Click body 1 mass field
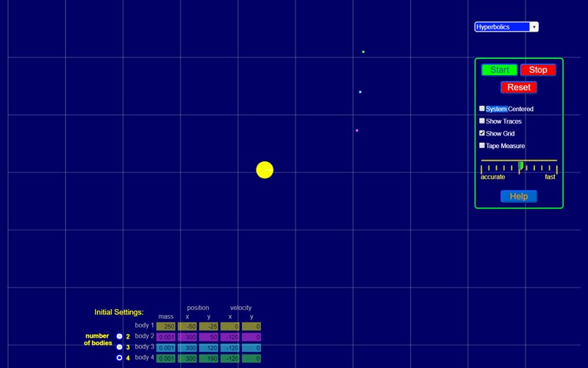 (x=165, y=326)
